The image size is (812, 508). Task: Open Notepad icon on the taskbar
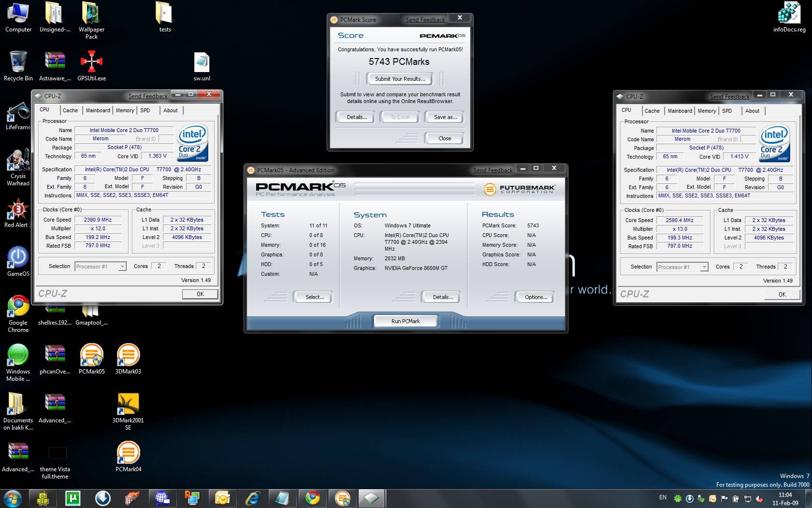[282, 498]
